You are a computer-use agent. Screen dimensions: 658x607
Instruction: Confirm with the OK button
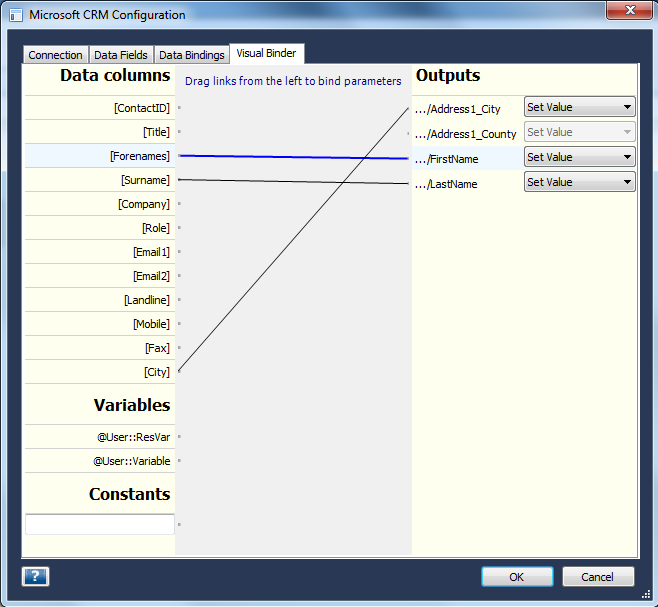(x=517, y=577)
